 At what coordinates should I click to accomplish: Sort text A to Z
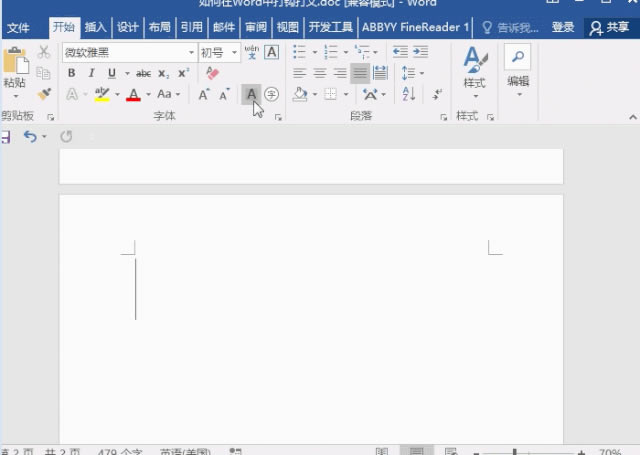409,94
